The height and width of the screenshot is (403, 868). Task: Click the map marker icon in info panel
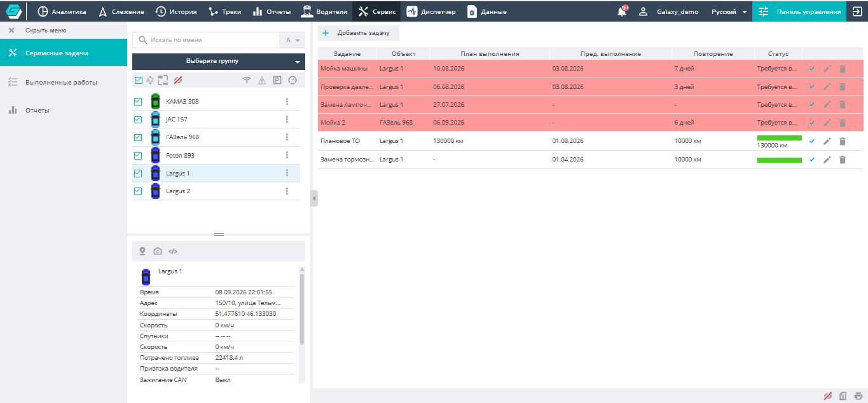142,251
